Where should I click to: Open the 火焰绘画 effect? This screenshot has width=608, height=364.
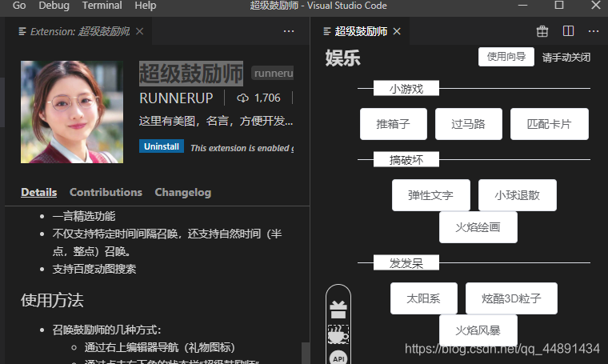[478, 227]
